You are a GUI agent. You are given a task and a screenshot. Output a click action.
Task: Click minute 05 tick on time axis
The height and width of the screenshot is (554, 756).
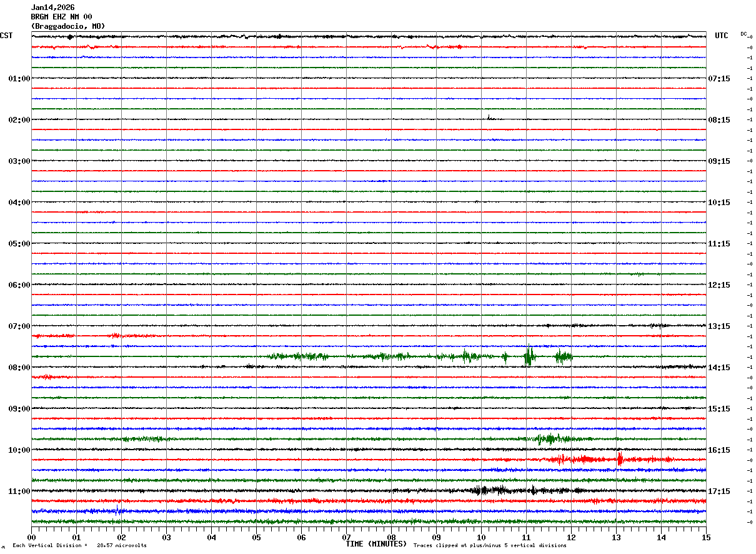pyautogui.click(x=256, y=537)
